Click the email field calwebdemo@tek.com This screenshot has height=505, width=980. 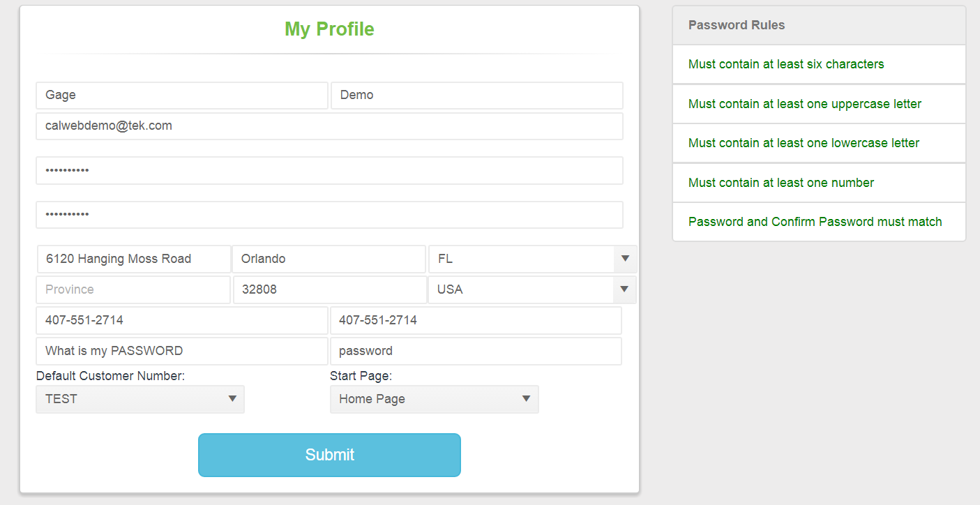329,126
